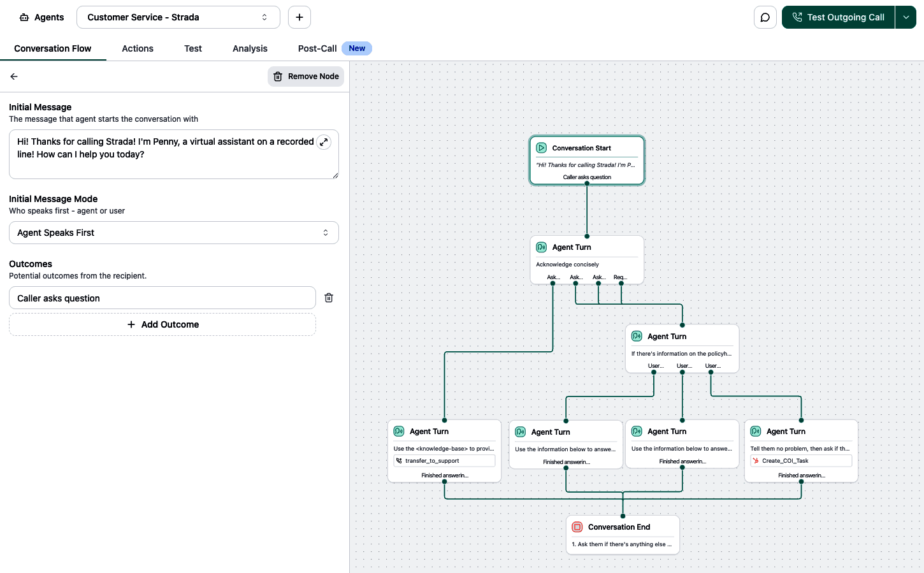Delete the Caller asks question outcome via trash icon

point(329,298)
